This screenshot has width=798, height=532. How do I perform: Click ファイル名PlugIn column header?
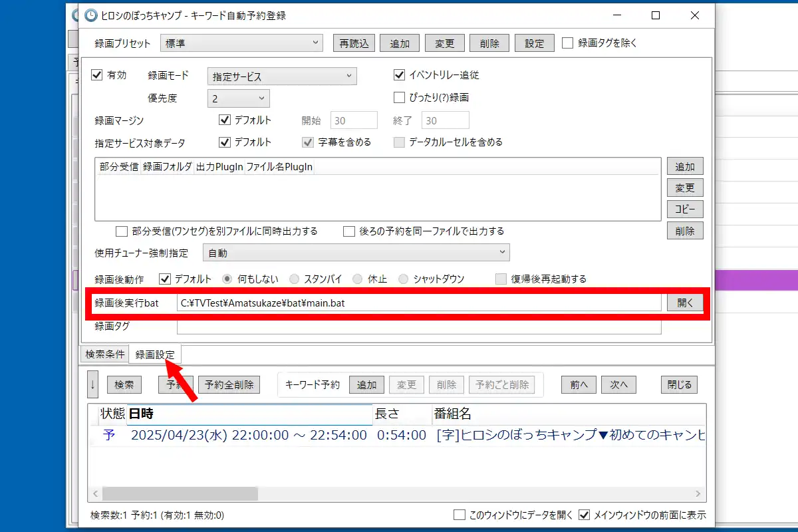coord(279,167)
